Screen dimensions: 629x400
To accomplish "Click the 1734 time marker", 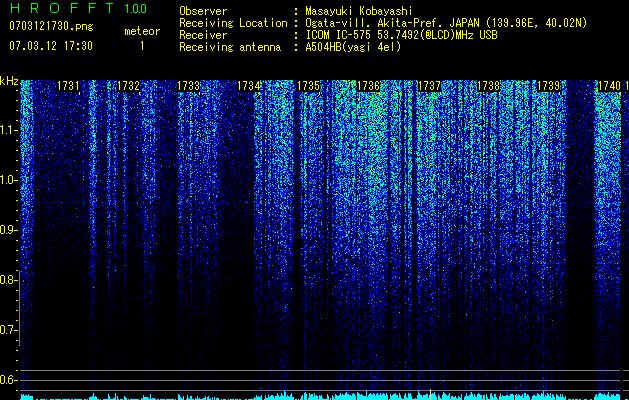I will point(248,86).
